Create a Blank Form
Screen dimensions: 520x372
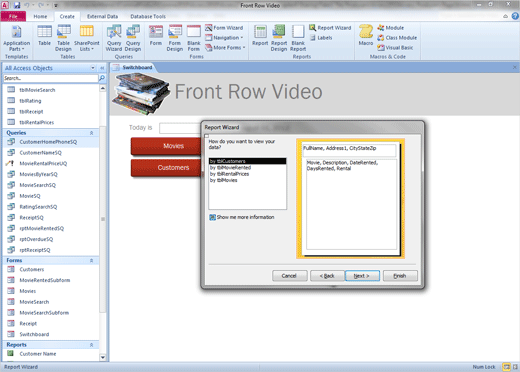pyautogui.click(x=194, y=39)
